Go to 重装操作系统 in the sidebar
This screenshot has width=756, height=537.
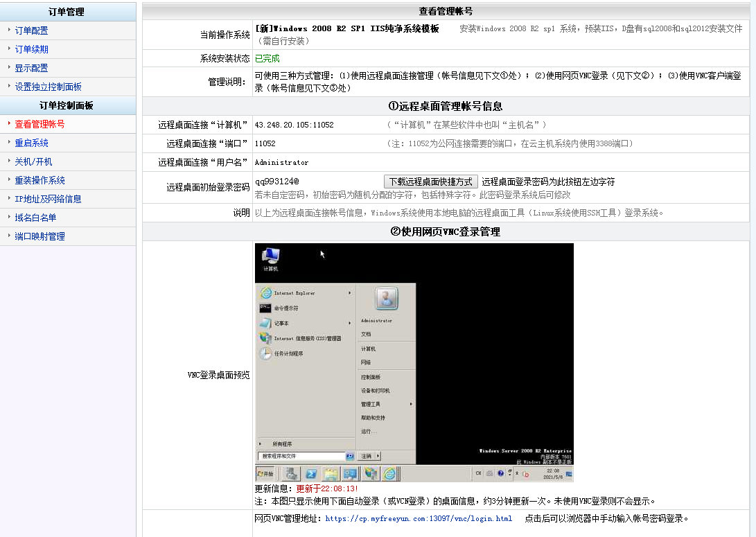coord(39,180)
